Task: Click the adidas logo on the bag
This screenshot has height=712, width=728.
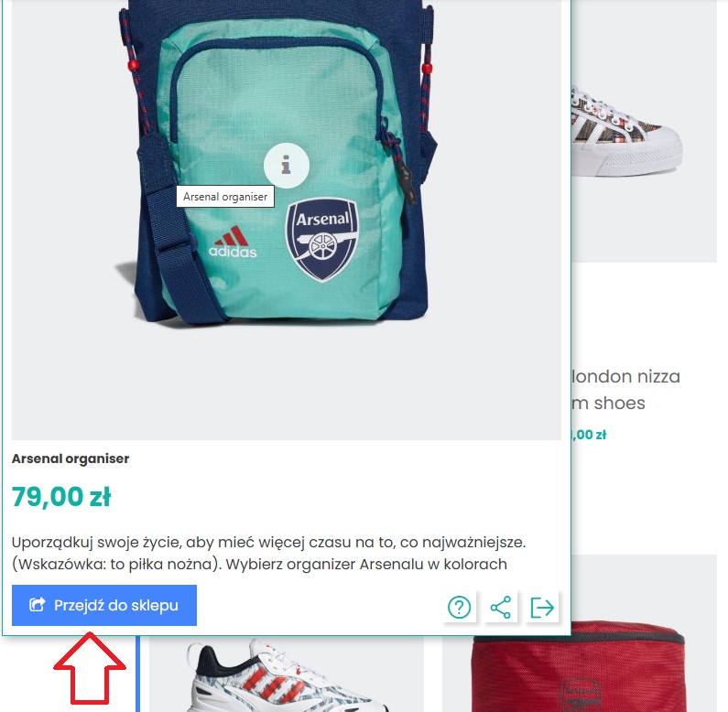Action: click(233, 242)
